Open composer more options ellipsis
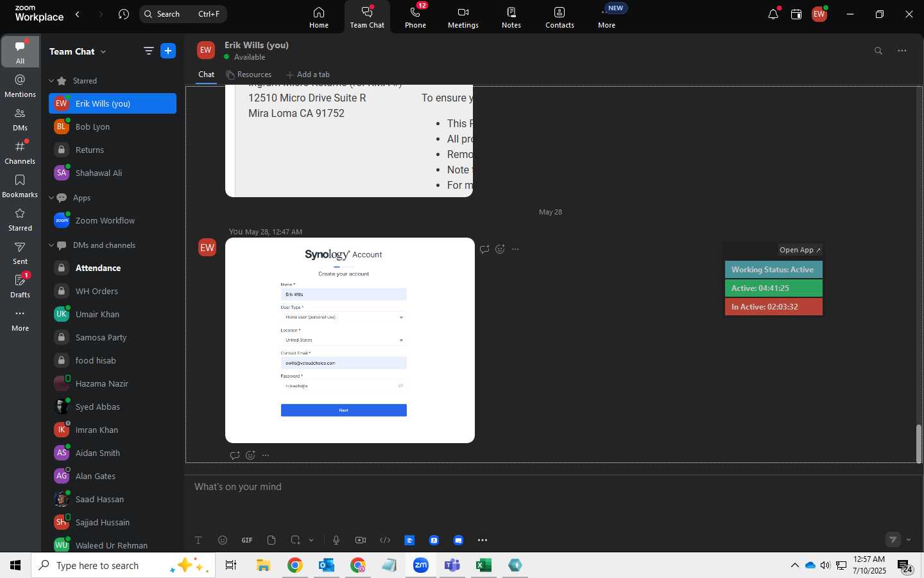The width and height of the screenshot is (924, 578). click(x=483, y=540)
